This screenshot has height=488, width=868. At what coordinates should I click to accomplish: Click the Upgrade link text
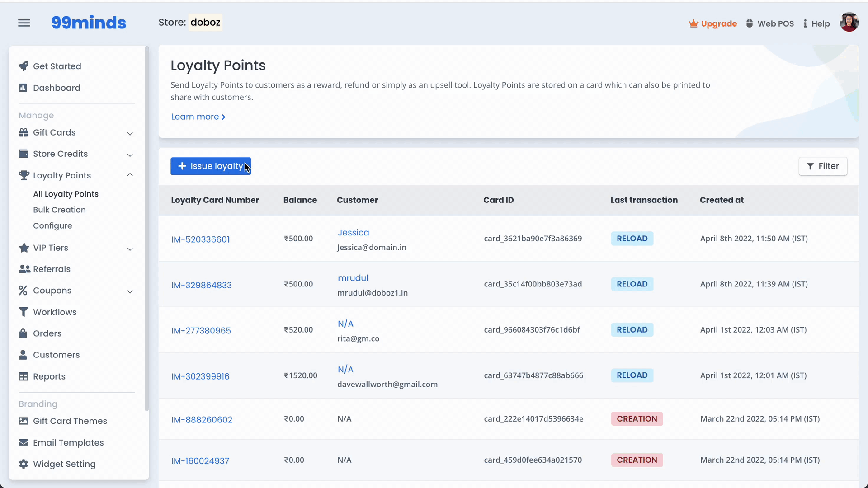pyautogui.click(x=719, y=23)
